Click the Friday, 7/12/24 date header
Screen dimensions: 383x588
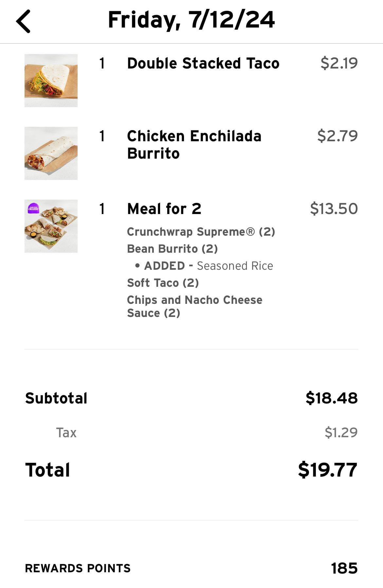(191, 20)
